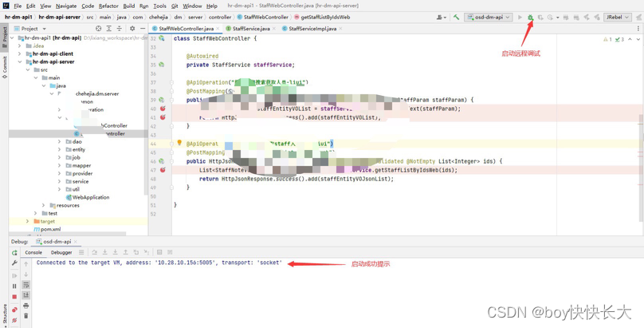The width and height of the screenshot is (644, 328).
Task: Open Project panel settings gear
Action: (132, 29)
